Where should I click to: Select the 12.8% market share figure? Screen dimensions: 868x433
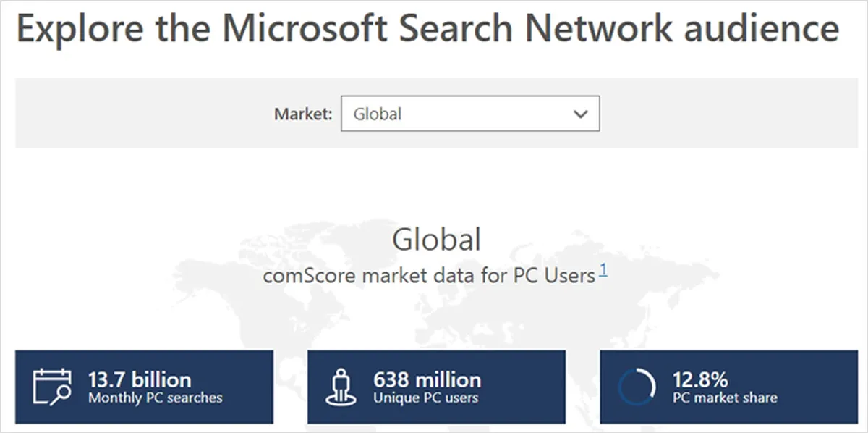pyautogui.click(x=700, y=379)
